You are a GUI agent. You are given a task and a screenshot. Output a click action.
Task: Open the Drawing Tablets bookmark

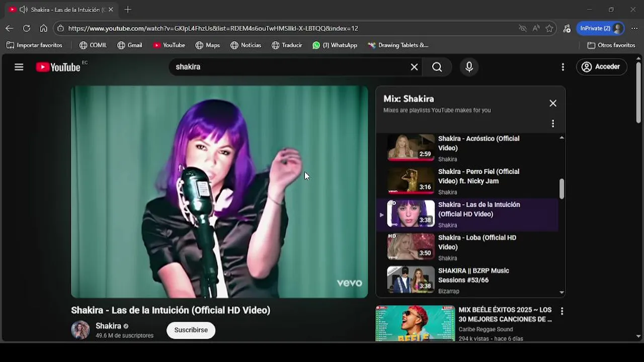tap(398, 45)
